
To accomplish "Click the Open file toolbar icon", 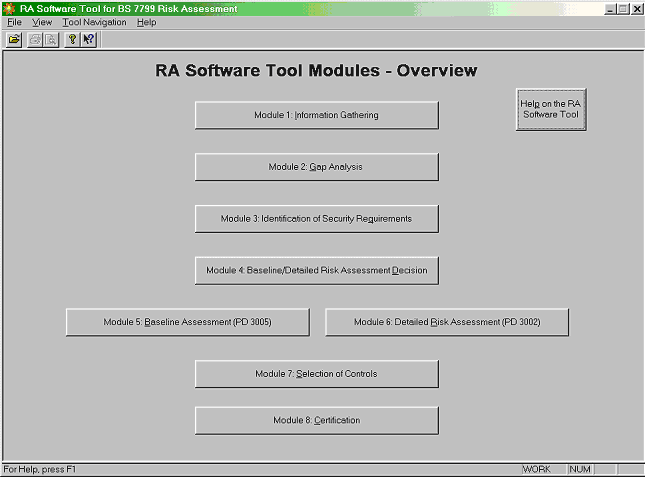I will tap(14, 40).
